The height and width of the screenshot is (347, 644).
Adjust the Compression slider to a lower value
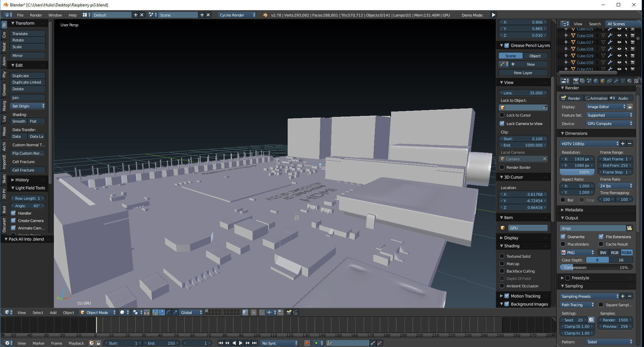pos(573,267)
